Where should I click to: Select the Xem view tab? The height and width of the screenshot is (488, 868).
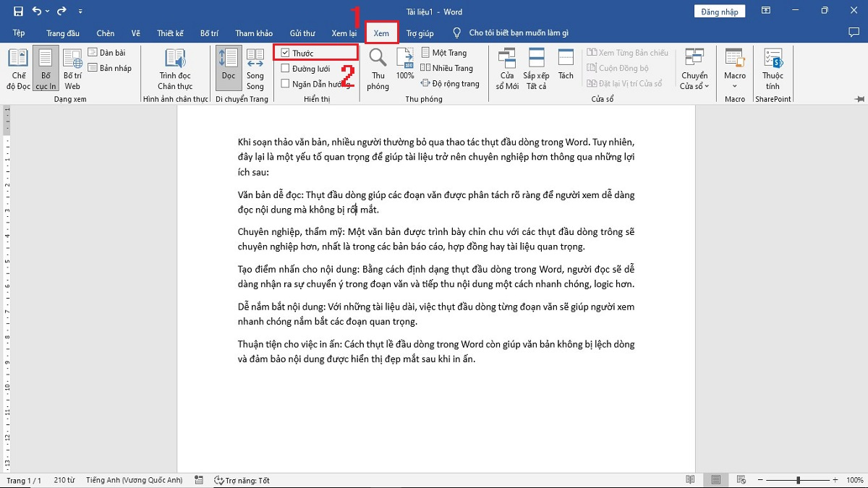point(381,33)
